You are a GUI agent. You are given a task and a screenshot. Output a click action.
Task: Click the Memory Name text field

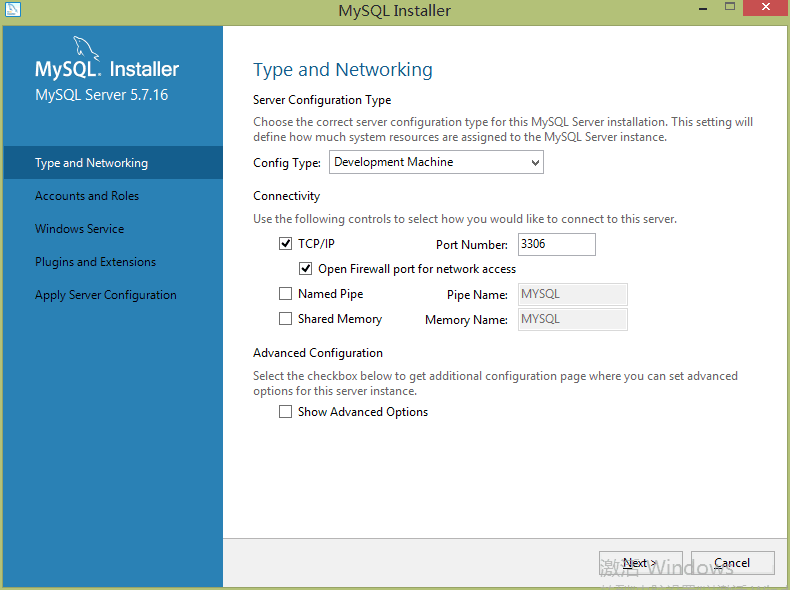tap(572, 319)
